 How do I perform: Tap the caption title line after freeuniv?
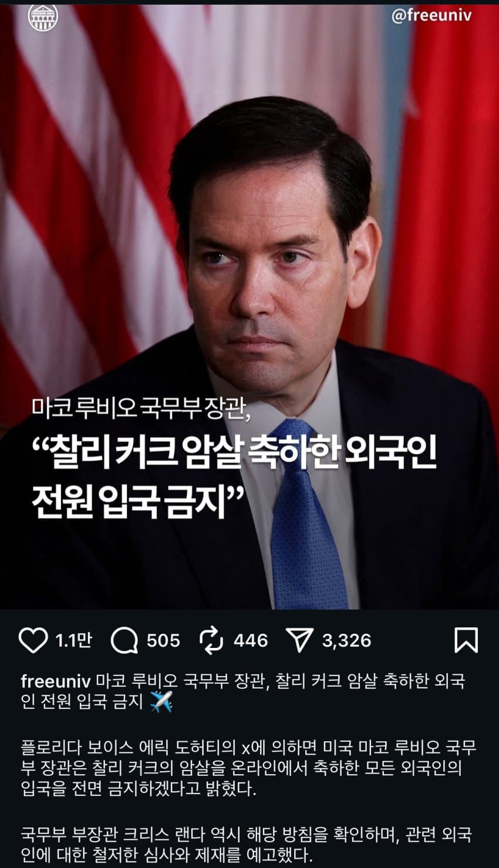coord(242,691)
